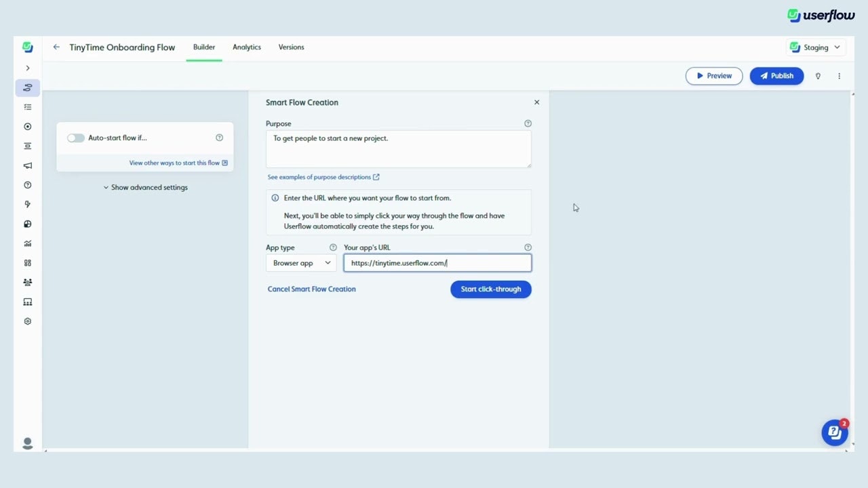
Task: Click the info icon in the URL hint box
Action: [275, 198]
